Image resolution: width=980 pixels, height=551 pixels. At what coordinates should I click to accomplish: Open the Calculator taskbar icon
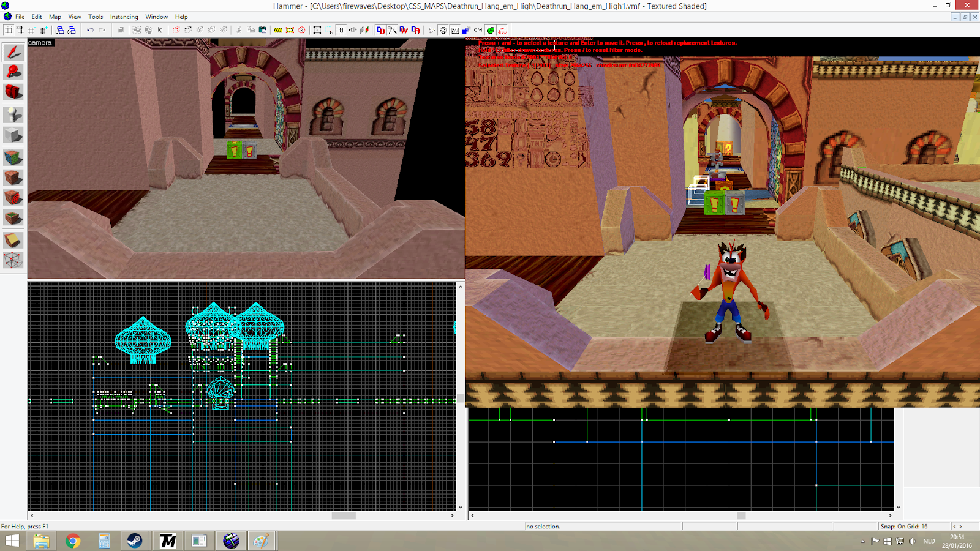[x=104, y=541]
